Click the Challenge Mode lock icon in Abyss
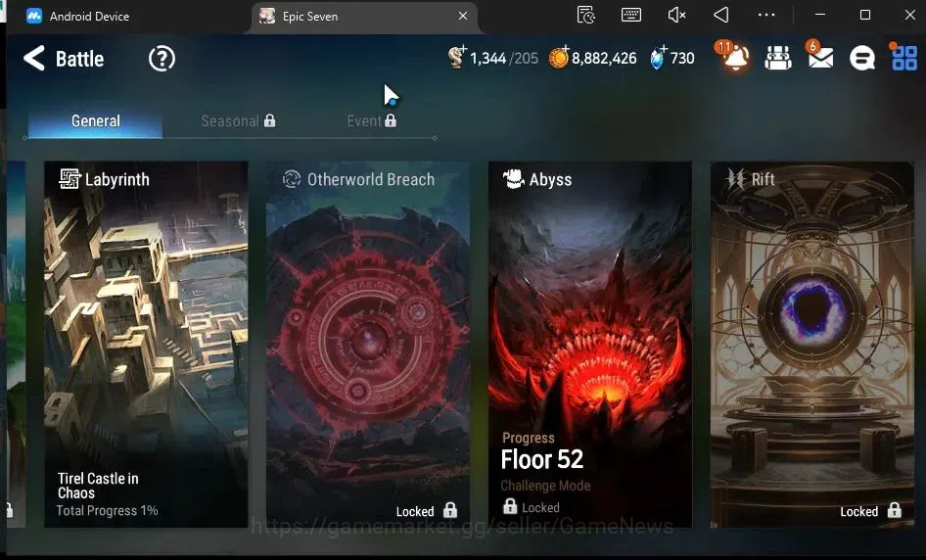 coord(510,506)
